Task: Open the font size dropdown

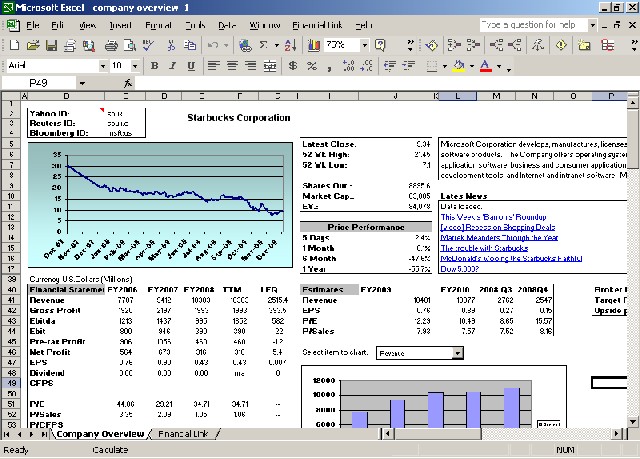Action: tap(137, 66)
